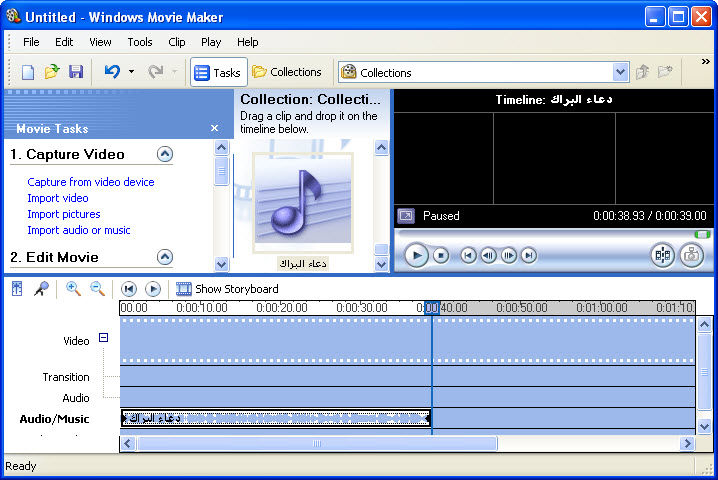718x480 pixels.
Task: Collapse the Capture Video section
Action: pos(165,154)
